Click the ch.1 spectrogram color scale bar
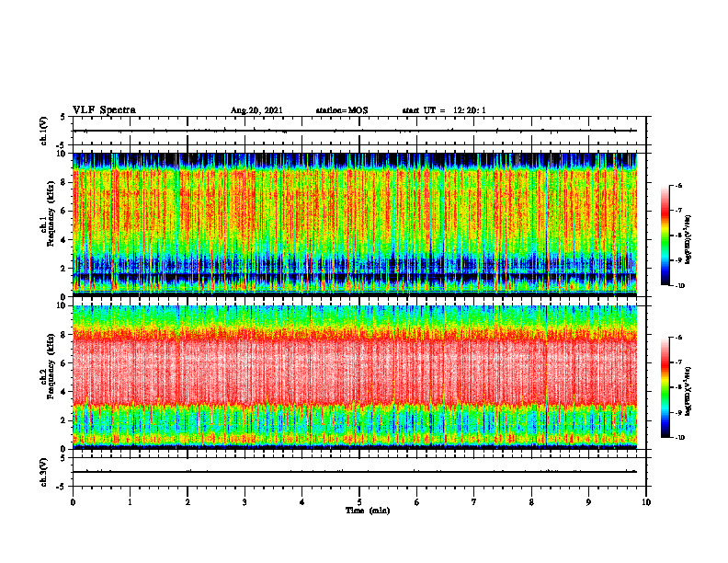728x563 pixels. 665,236
